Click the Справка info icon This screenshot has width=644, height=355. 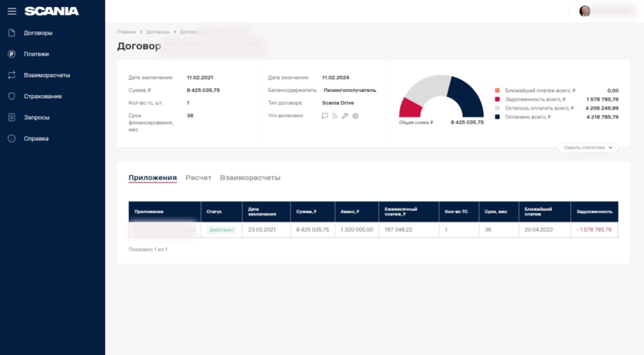(x=11, y=139)
